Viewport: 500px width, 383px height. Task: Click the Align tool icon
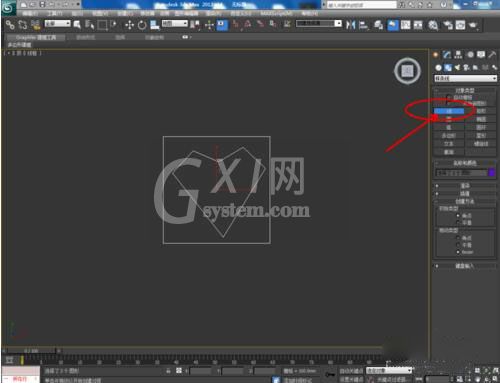[364, 25]
